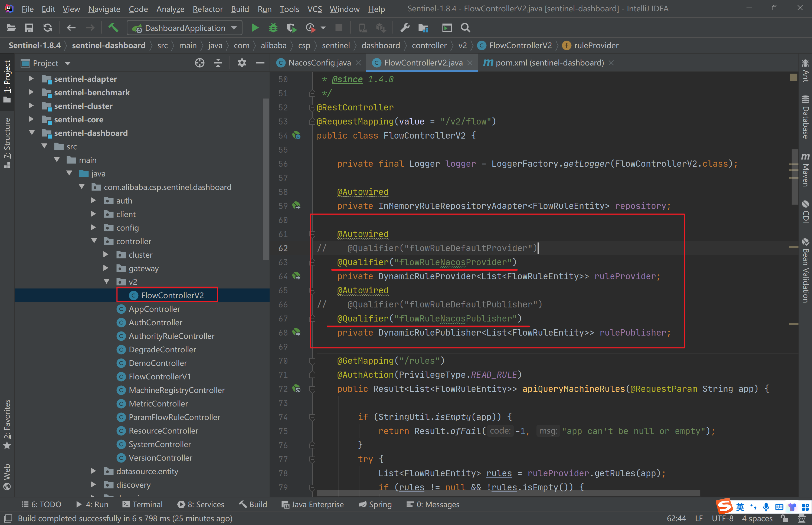The image size is (812, 525).
Task: Click the Back navigation arrow
Action: pos(71,28)
